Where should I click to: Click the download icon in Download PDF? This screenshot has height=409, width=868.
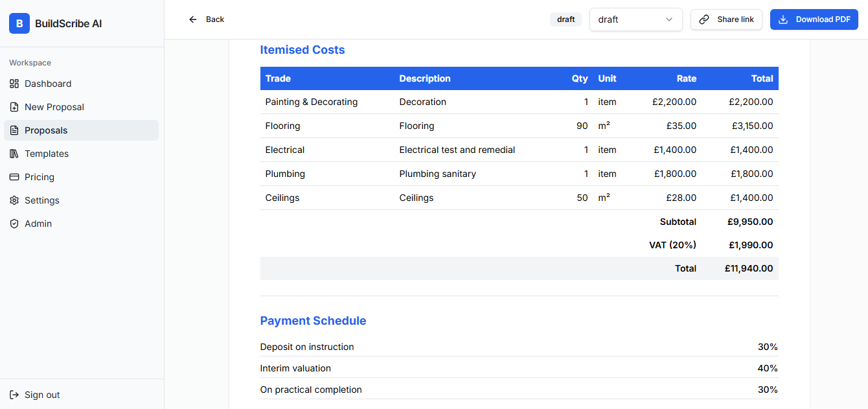(x=783, y=19)
